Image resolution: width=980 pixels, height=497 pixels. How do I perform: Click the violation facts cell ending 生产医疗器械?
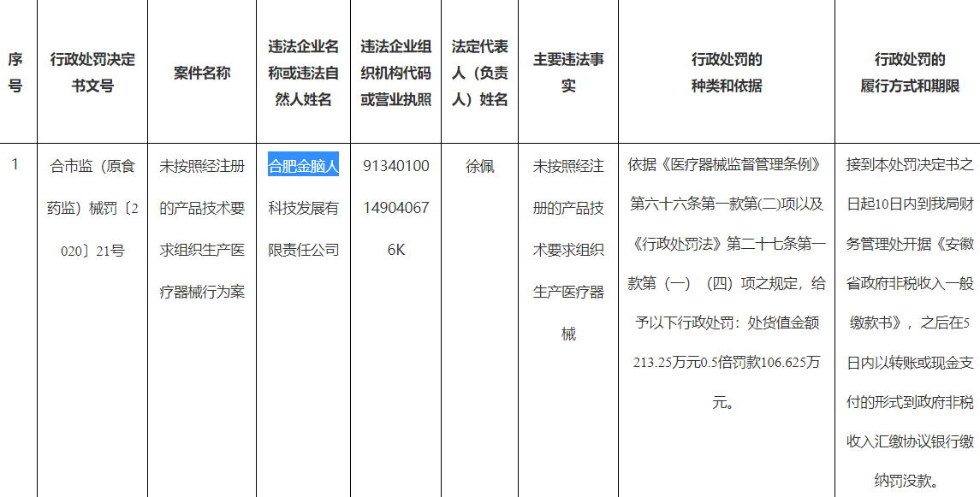(568, 250)
